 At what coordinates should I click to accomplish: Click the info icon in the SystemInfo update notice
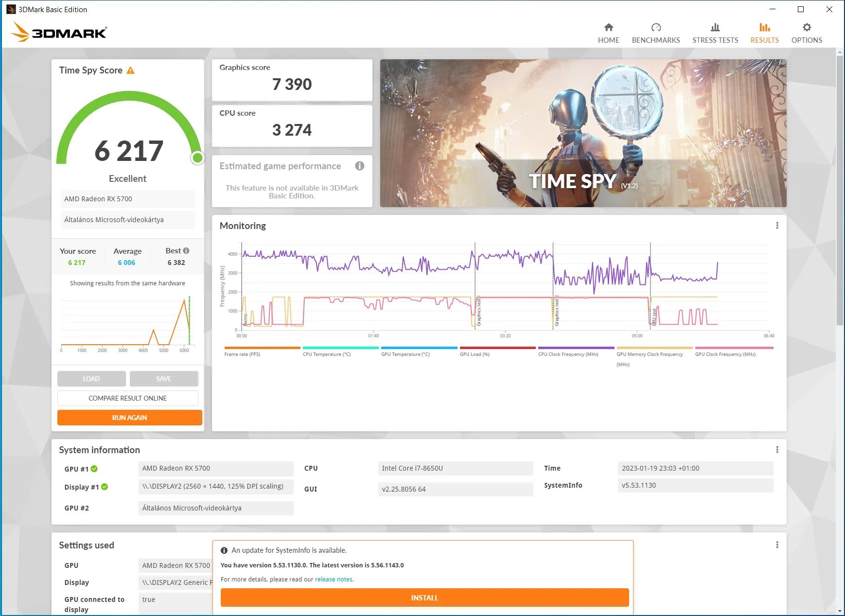pyautogui.click(x=224, y=550)
